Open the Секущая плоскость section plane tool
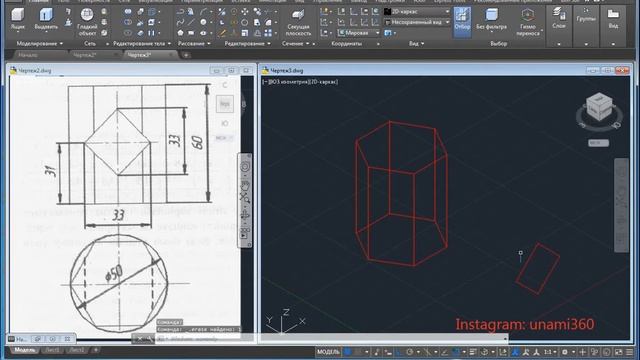The width and height of the screenshot is (640, 360). pos(298,22)
